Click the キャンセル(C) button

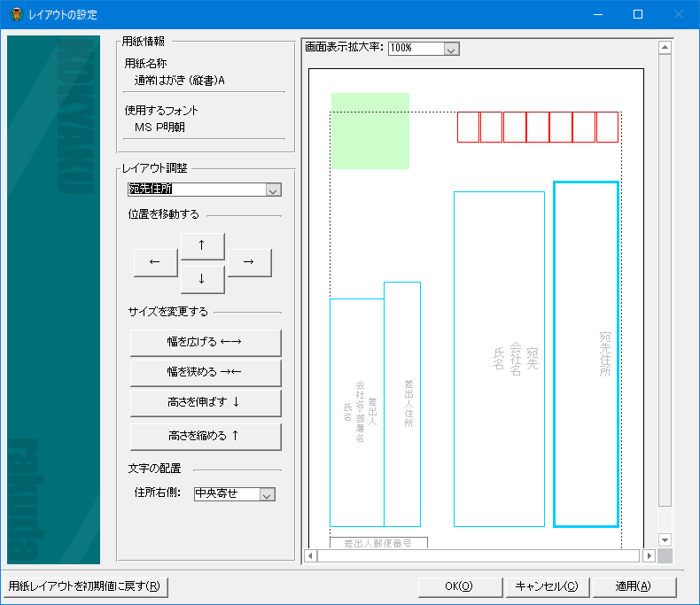click(547, 586)
